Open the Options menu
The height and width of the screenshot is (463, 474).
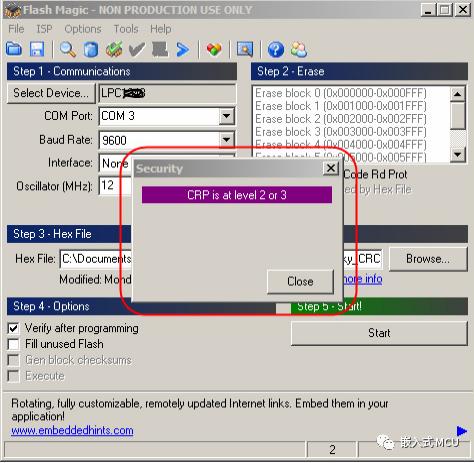pos(83,29)
